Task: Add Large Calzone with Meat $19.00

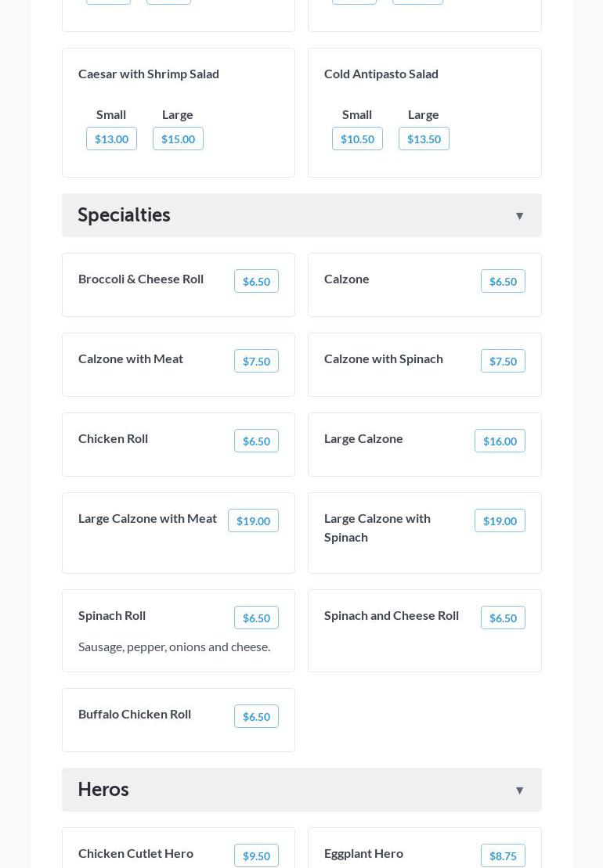Action: pos(253,520)
